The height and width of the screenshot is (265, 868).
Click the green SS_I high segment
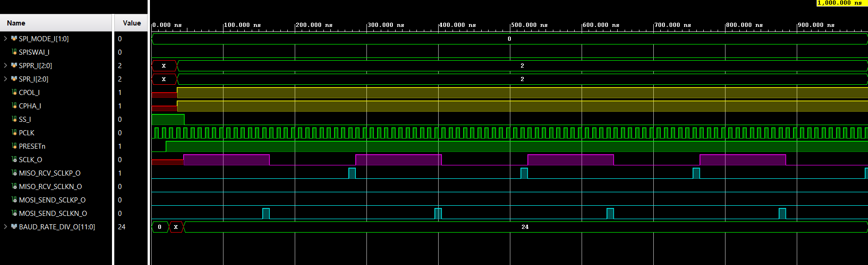point(168,120)
